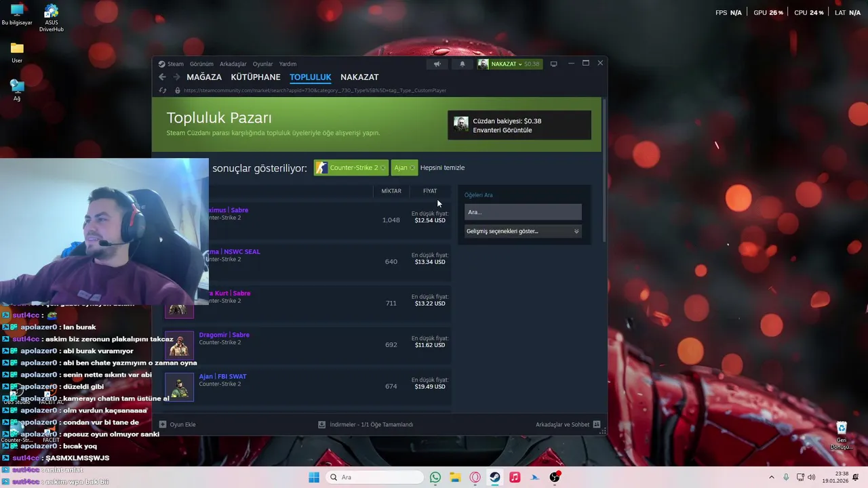The width and height of the screenshot is (868, 488).
Task: Open ASUS DriverHub desktop icon
Action: click(x=52, y=18)
